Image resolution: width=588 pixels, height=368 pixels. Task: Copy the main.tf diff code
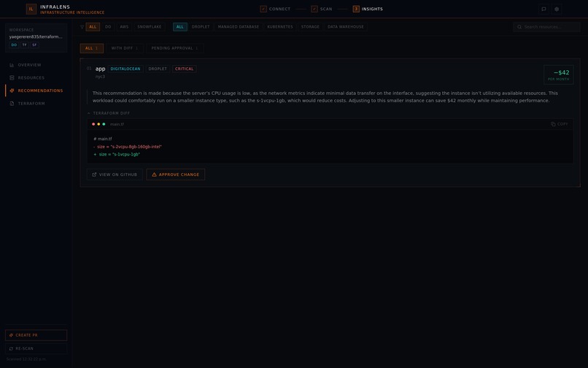click(x=560, y=124)
